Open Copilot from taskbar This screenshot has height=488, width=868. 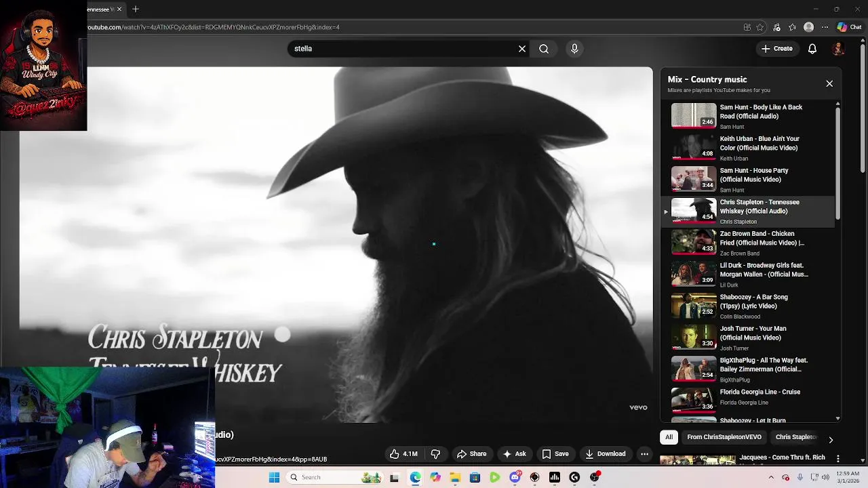435,477
